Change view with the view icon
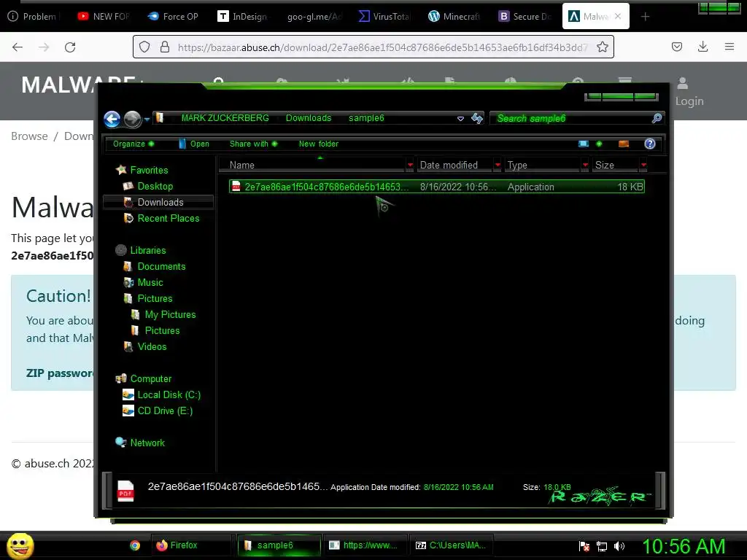This screenshot has width=747, height=560. point(584,144)
